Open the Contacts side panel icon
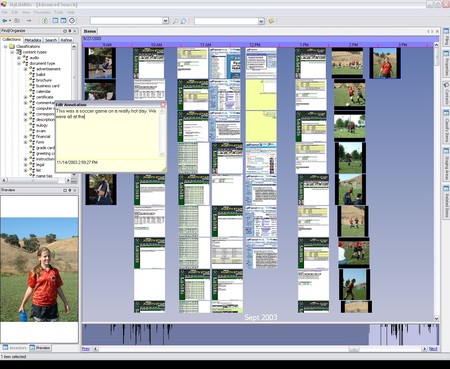The width and height of the screenshot is (450, 369). pos(446,93)
